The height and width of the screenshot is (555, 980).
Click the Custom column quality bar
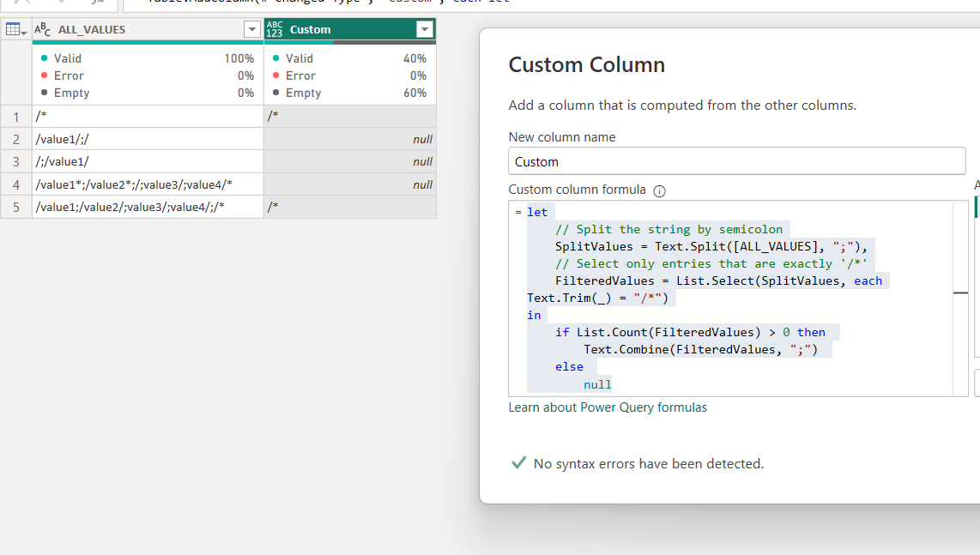pyautogui.click(x=350, y=43)
